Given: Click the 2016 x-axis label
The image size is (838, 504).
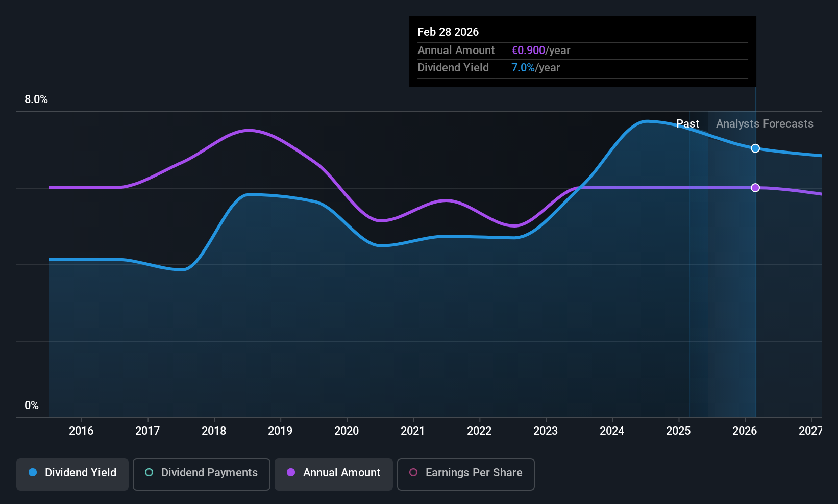Looking at the screenshot, I should click(x=81, y=431).
